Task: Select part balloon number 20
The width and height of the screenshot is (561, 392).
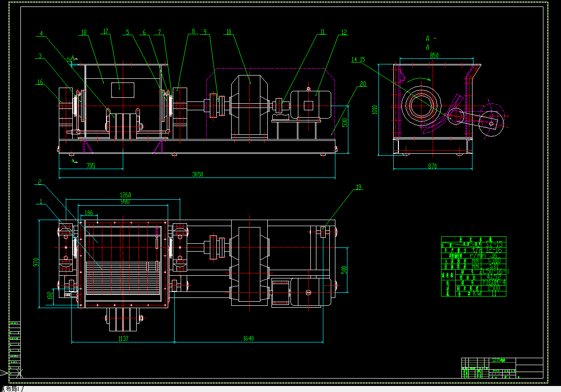Action: point(363,84)
